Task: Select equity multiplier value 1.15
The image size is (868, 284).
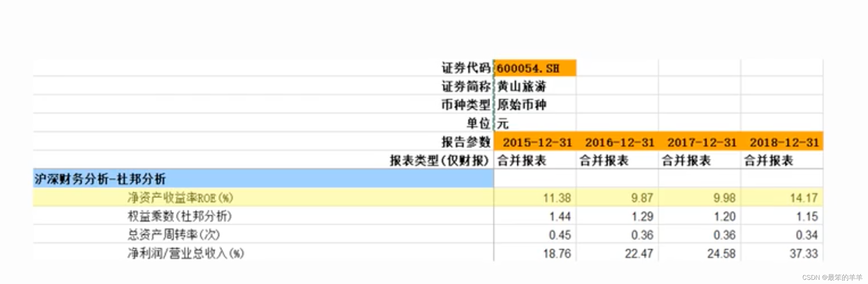Action: coord(807,216)
